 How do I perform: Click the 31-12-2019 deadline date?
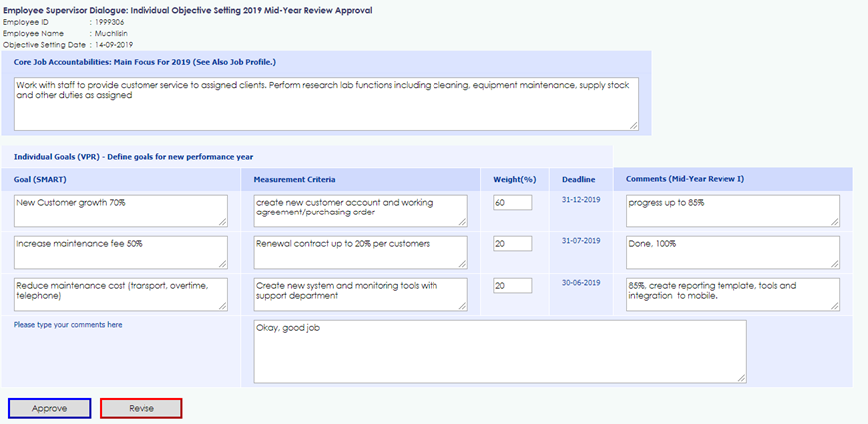580,199
